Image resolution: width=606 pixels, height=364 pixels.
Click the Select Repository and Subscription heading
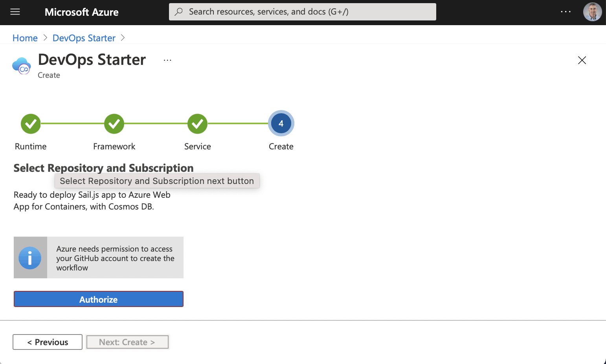(x=104, y=168)
